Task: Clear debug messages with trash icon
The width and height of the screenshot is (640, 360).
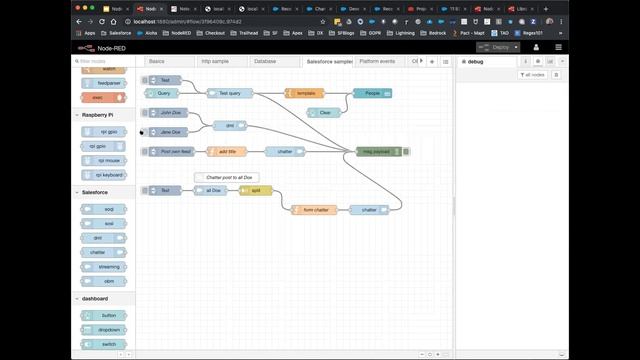Action: [x=556, y=75]
